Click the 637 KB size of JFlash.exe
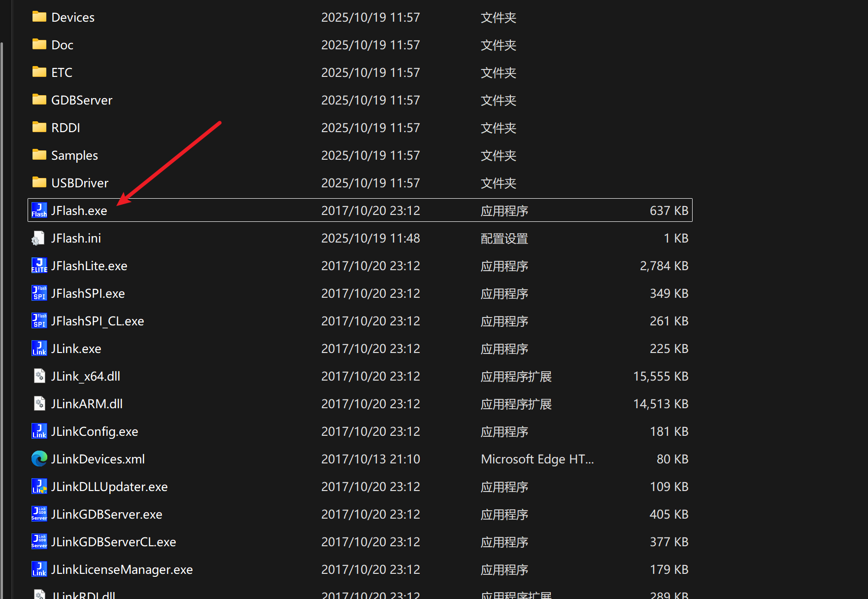This screenshot has width=868, height=599. [669, 211]
